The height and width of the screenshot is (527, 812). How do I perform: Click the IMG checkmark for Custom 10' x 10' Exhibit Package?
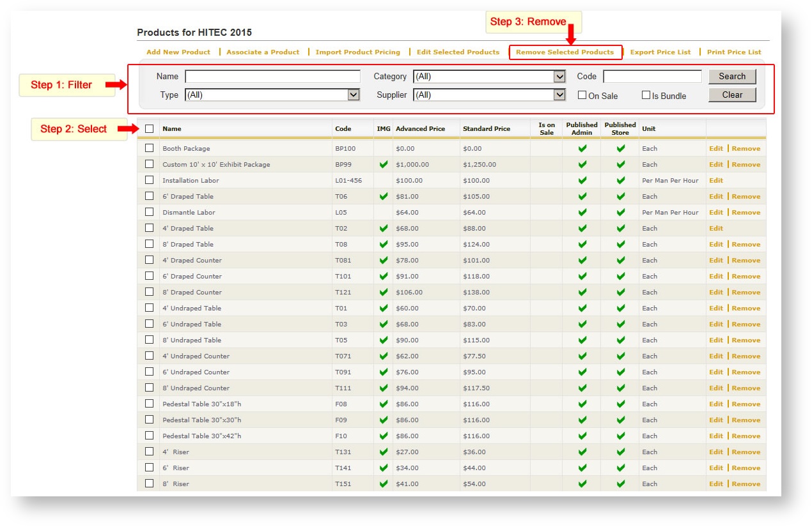(383, 164)
